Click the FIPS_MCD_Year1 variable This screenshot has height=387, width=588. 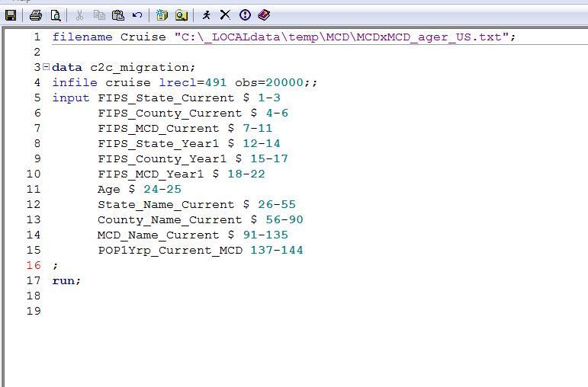(151, 174)
